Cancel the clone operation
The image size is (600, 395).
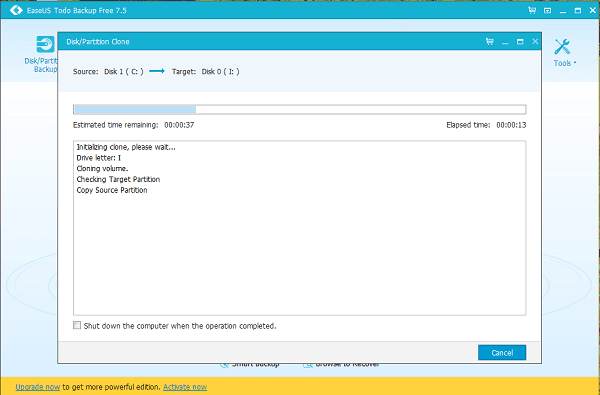tap(502, 353)
